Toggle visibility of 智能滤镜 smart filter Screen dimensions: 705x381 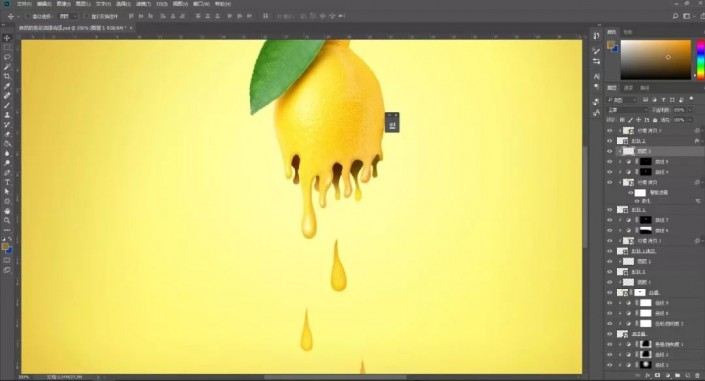coord(631,193)
